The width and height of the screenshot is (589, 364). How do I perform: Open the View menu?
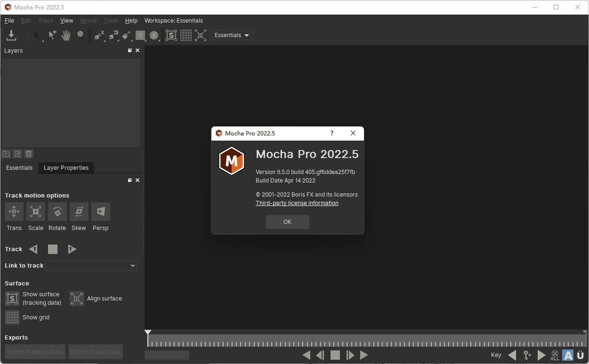(66, 20)
